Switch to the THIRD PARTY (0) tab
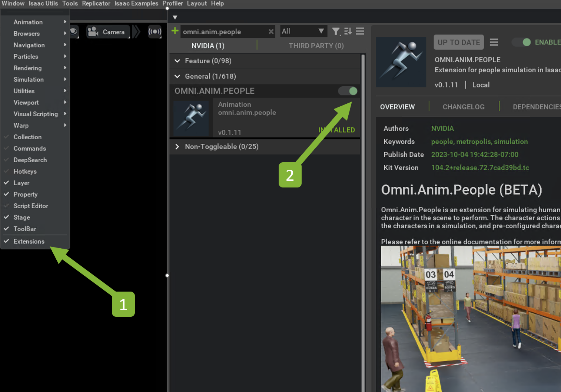Image resolution: width=561 pixels, height=392 pixels. (316, 46)
